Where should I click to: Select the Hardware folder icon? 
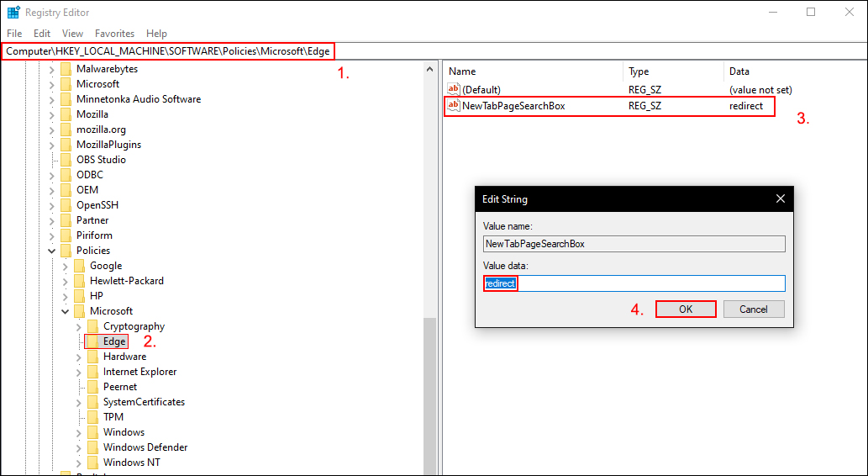(x=93, y=357)
